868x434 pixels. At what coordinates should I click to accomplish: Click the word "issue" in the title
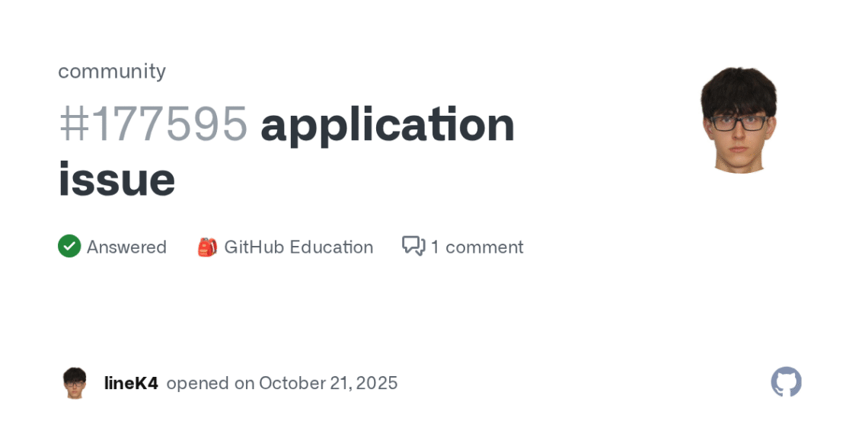click(116, 180)
